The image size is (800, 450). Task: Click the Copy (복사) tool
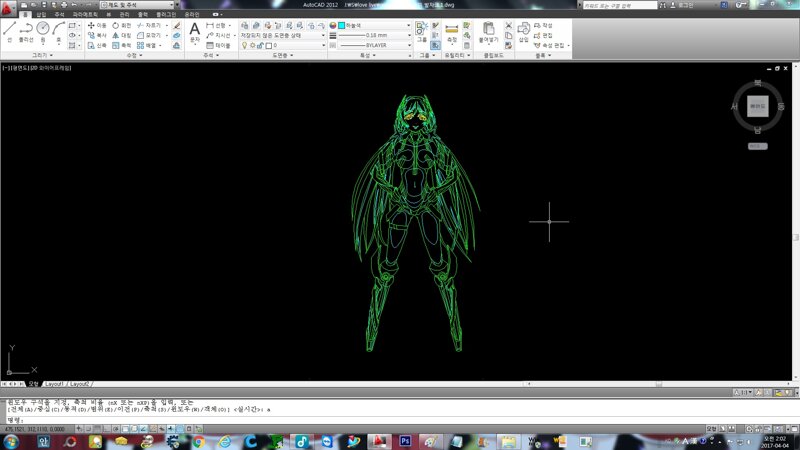(x=97, y=35)
